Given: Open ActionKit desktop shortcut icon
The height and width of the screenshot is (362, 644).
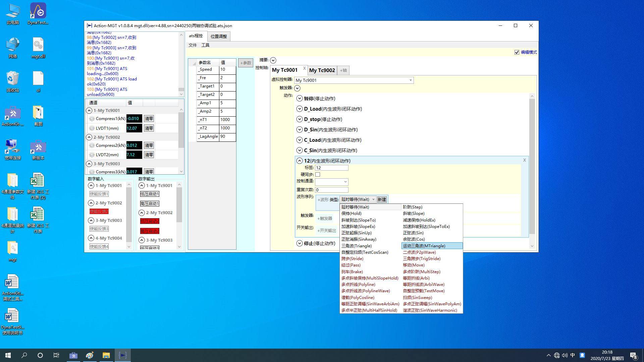Looking at the screenshot, I should [x=12, y=113].
